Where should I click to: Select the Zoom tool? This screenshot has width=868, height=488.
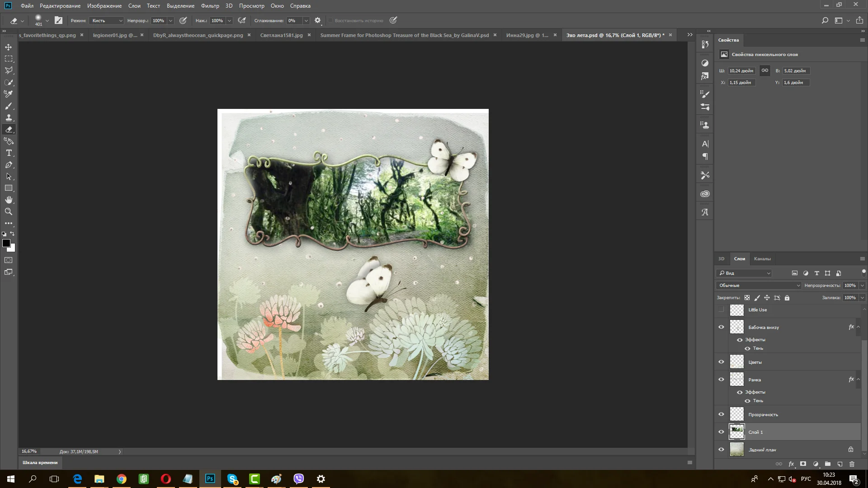click(x=9, y=211)
